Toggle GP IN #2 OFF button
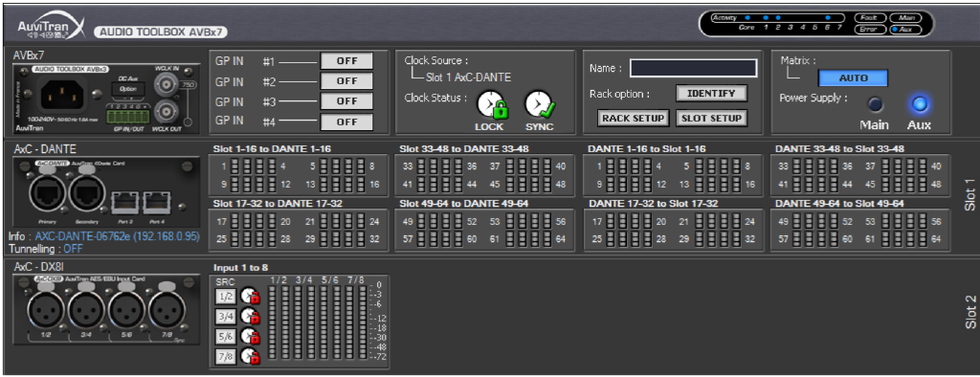The image size is (980, 377). [346, 81]
